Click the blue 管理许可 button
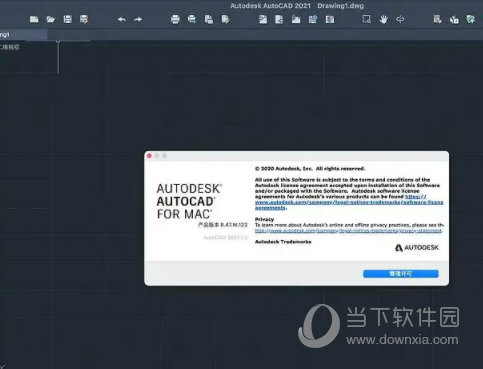The width and height of the screenshot is (483, 369). click(x=401, y=274)
